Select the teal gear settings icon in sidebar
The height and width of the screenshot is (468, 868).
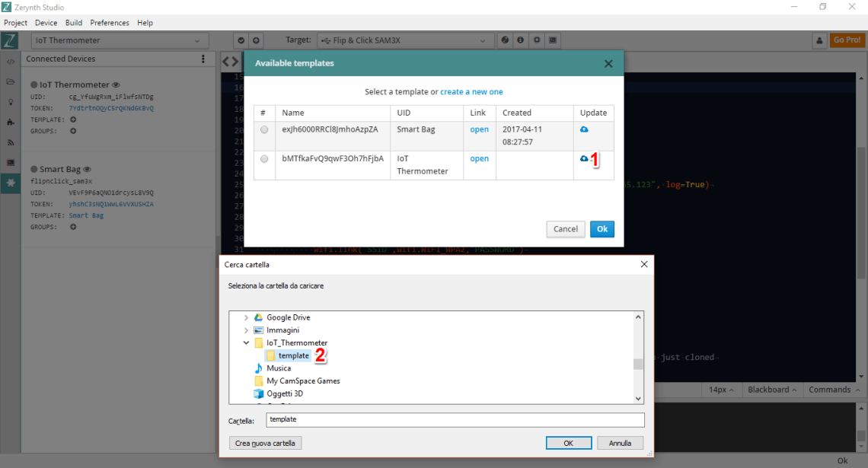10,183
